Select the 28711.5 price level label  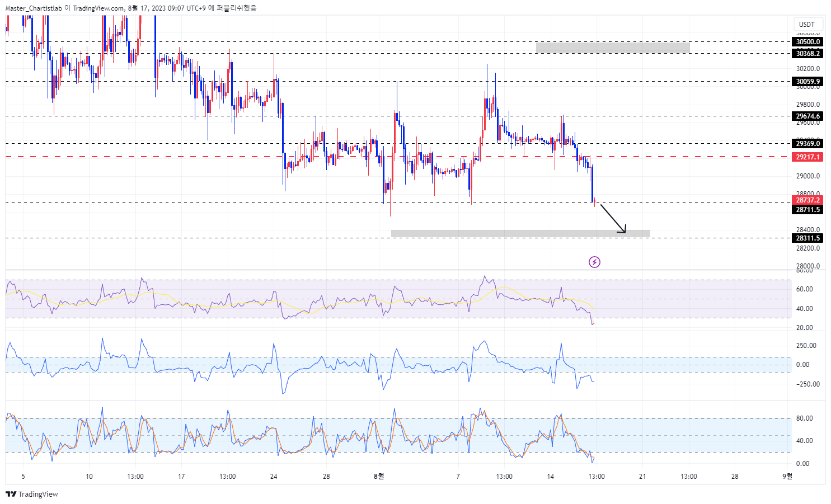(808, 209)
